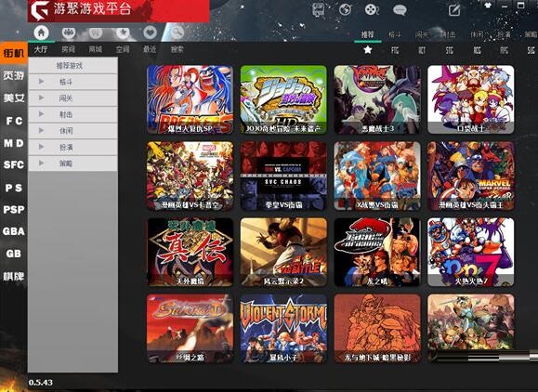Switch to the 街机 arcade sidebar tab
The image size is (538, 392).
(x=14, y=53)
